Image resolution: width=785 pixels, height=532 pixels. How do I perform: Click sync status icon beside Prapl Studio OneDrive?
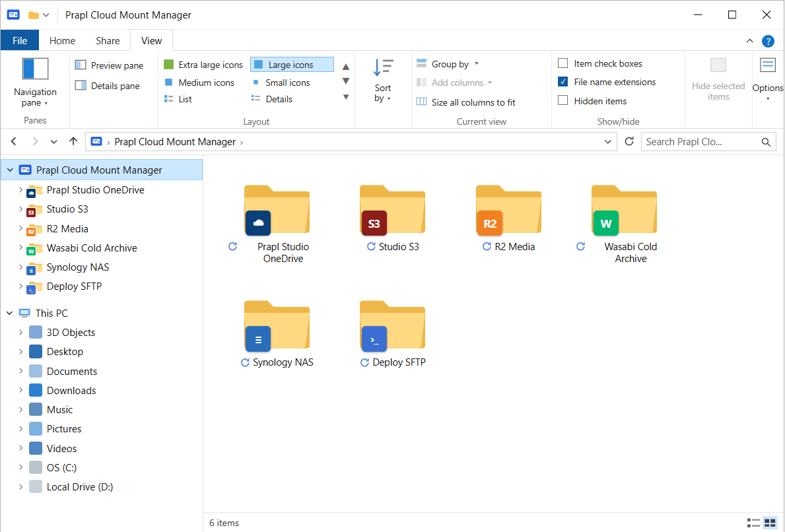tap(233, 246)
